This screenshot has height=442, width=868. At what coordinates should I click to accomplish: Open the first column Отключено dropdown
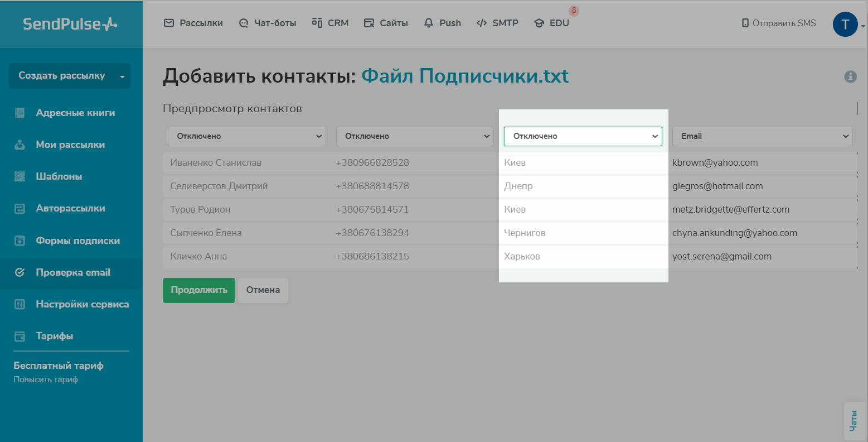pos(246,136)
